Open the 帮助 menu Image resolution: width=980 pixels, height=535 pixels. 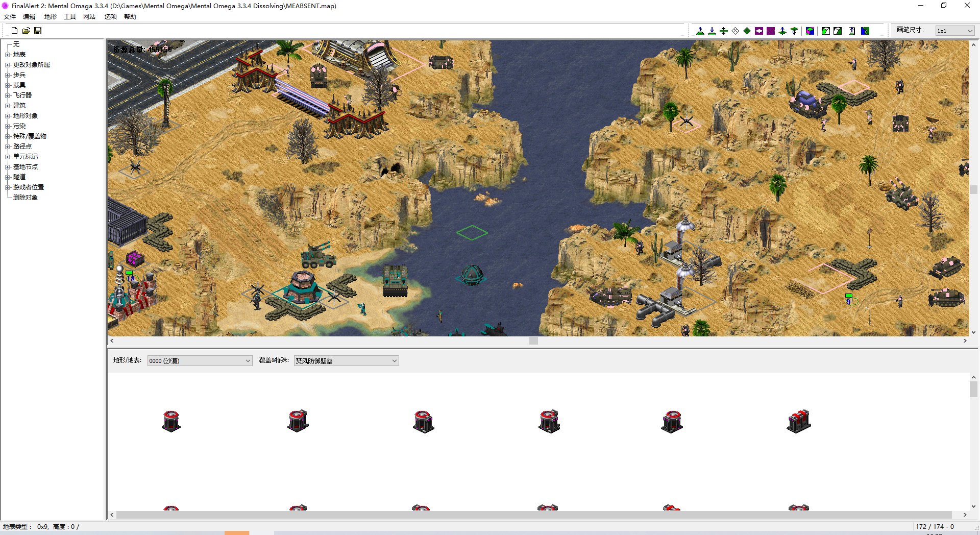pyautogui.click(x=130, y=17)
